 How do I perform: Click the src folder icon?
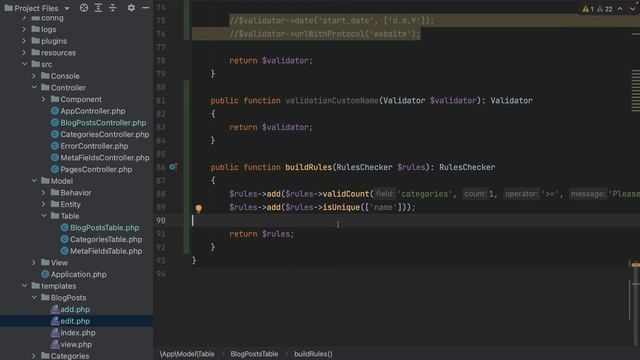point(36,64)
